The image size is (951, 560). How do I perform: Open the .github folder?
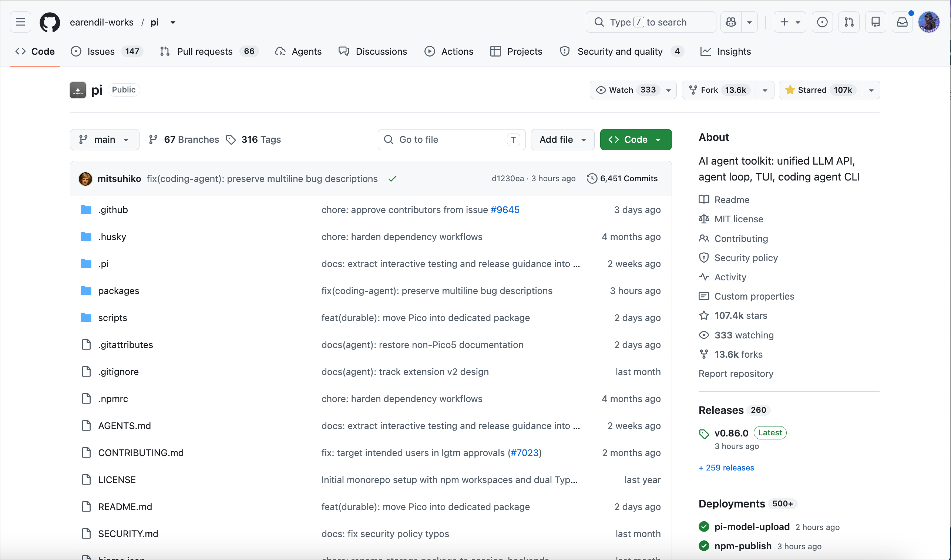pos(113,210)
